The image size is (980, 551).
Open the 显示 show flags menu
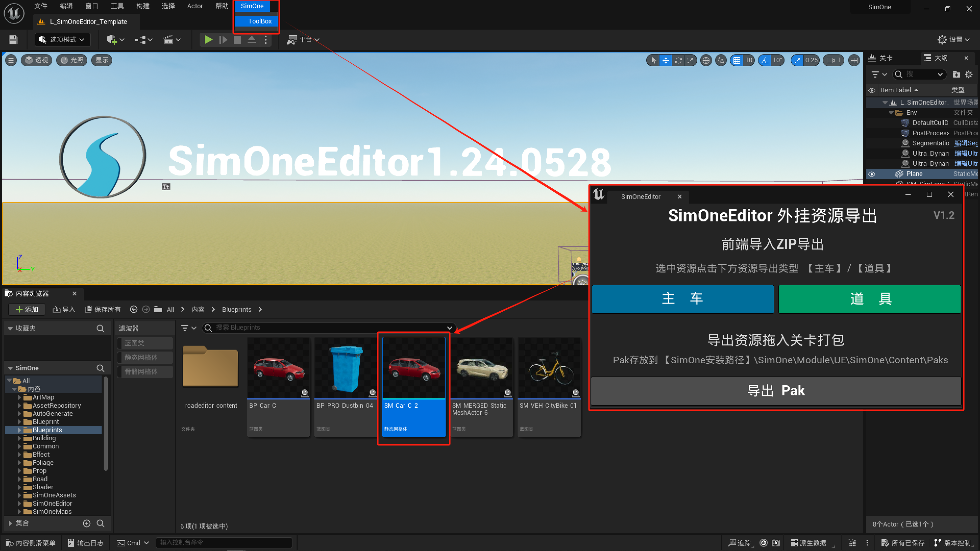click(102, 60)
